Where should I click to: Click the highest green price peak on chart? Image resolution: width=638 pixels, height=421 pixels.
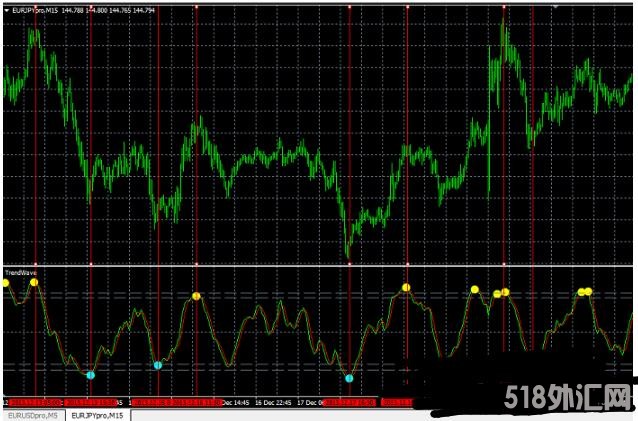point(504,22)
